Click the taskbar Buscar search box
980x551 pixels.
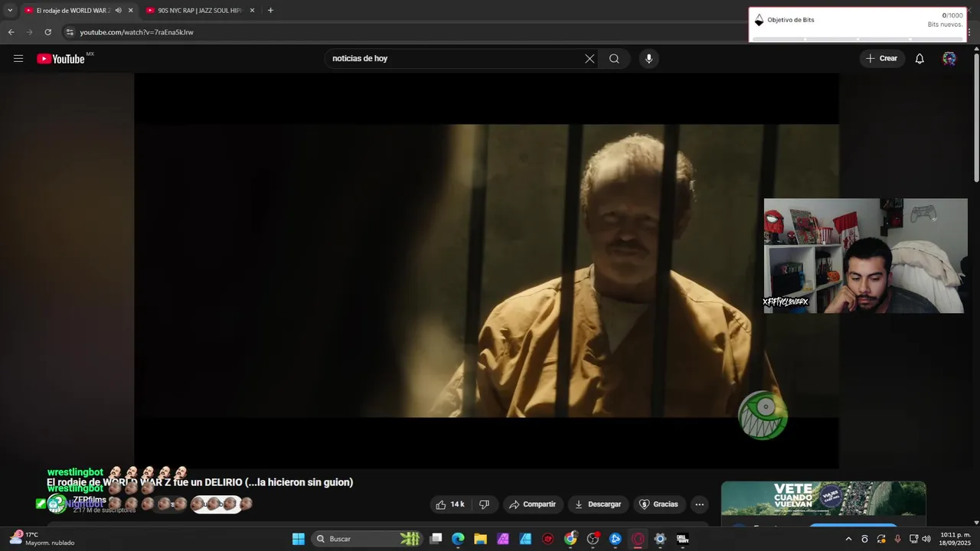pos(366,539)
